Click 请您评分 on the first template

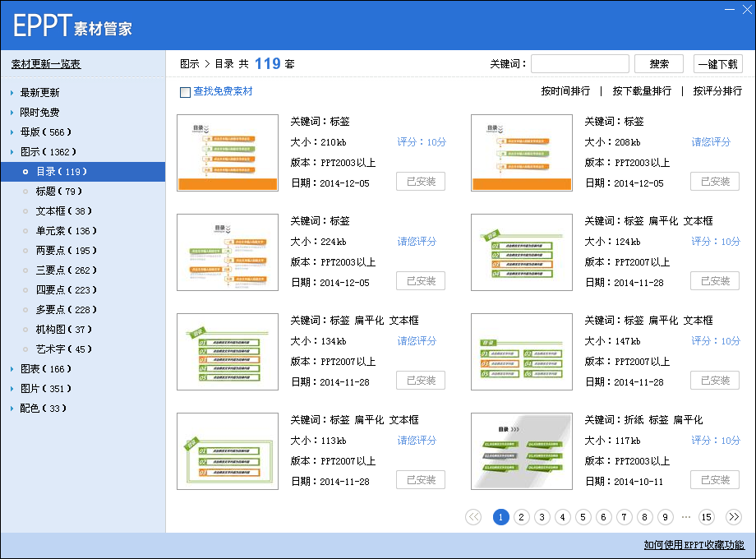coord(711,141)
